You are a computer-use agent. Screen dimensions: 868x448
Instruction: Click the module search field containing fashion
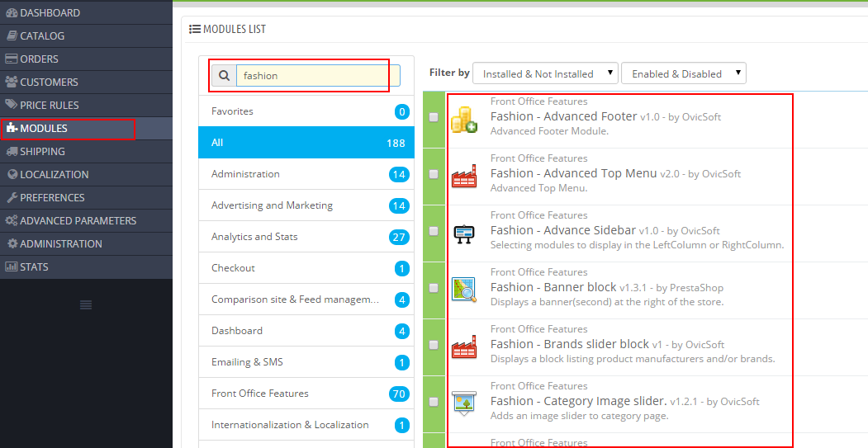click(318, 76)
